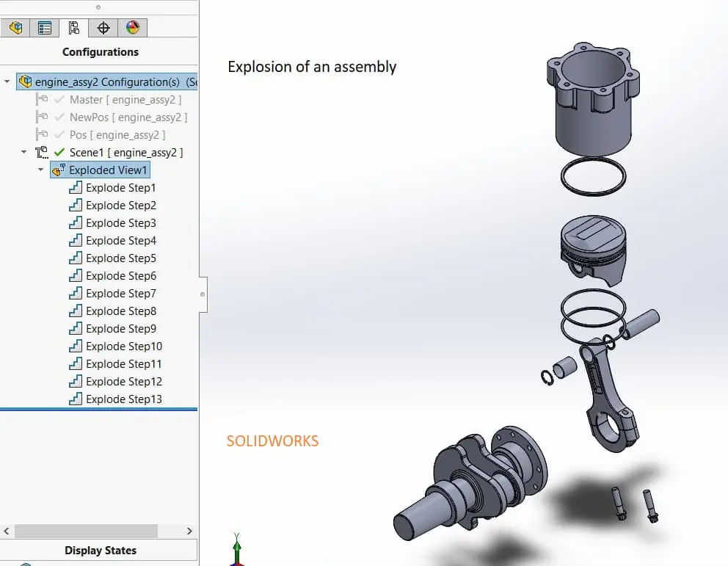728x566 pixels.
Task: Click the gray checkmark beside Master configuration
Action: tap(61, 99)
